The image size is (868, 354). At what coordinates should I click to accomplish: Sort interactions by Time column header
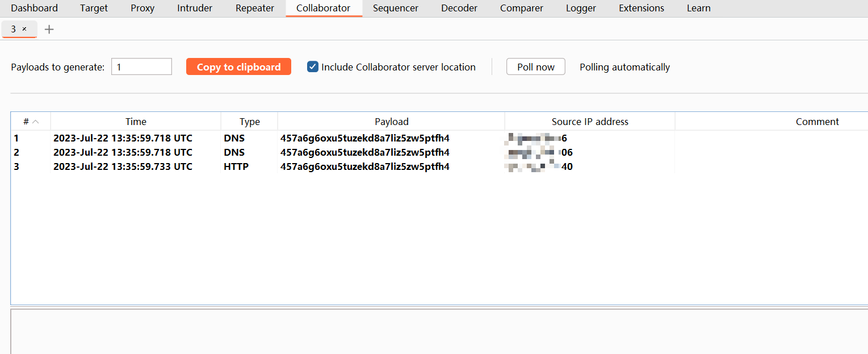pyautogui.click(x=136, y=122)
